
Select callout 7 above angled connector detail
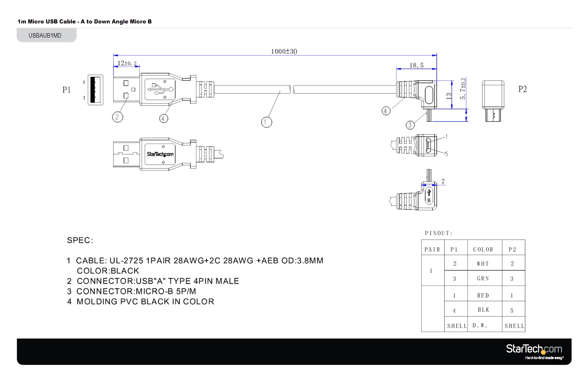(443, 181)
